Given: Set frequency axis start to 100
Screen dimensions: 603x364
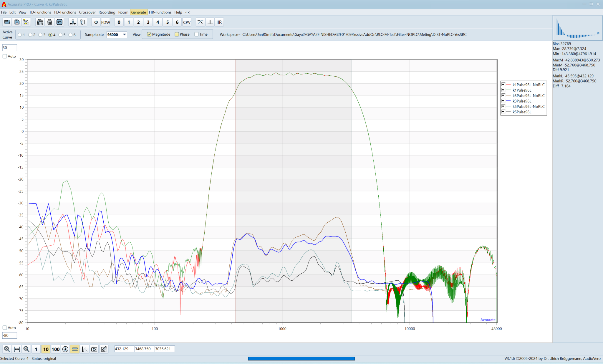Looking at the screenshot, I should pyautogui.click(x=56, y=349).
